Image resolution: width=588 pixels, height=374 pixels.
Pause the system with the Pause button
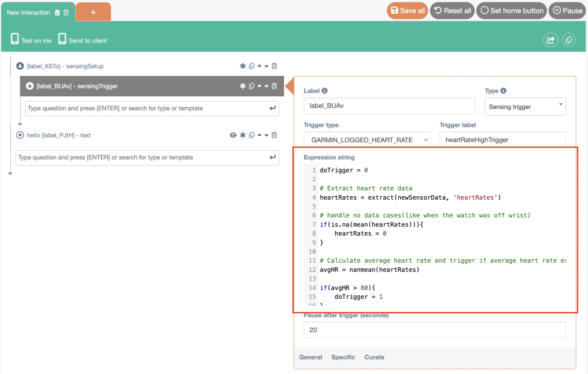tap(567, 10)
